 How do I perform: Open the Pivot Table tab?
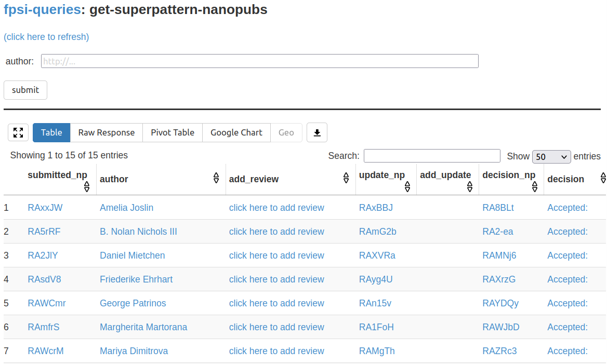coord(173,132)
